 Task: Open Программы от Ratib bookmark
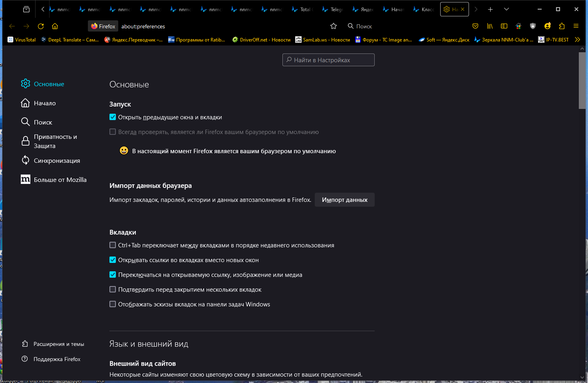pos(197,40)
